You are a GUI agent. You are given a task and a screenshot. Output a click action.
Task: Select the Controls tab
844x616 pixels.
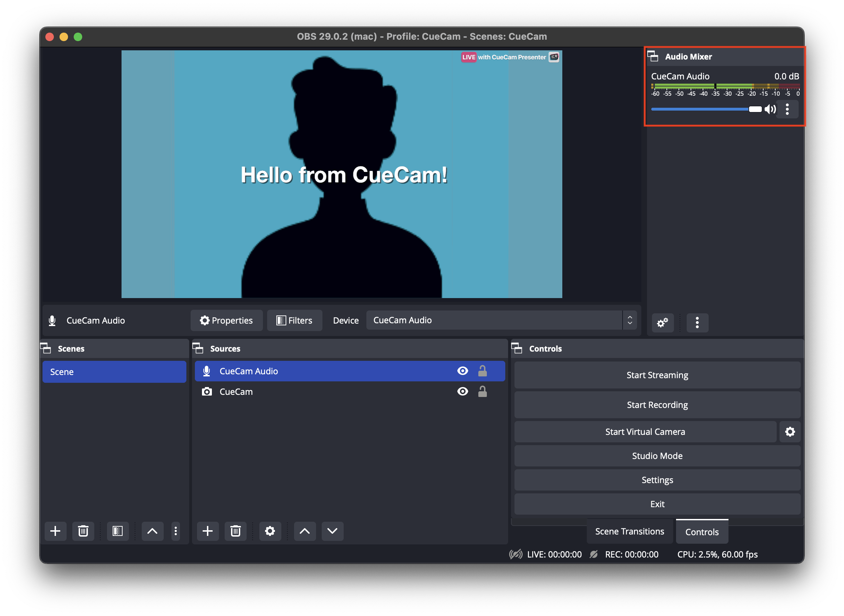702,532
